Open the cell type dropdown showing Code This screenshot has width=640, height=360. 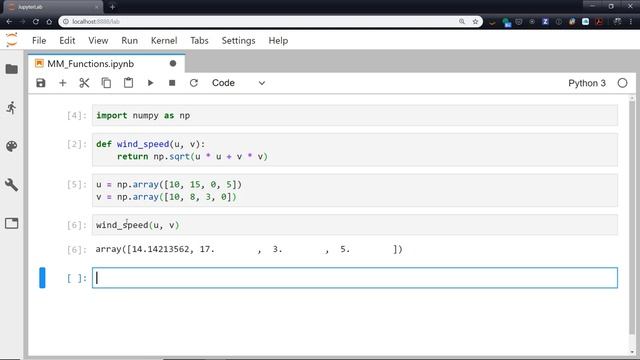coord(238,83)
